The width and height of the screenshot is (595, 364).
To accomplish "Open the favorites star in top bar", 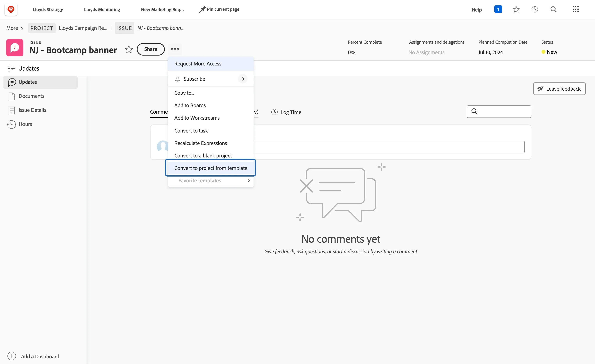I will point(516,9).
